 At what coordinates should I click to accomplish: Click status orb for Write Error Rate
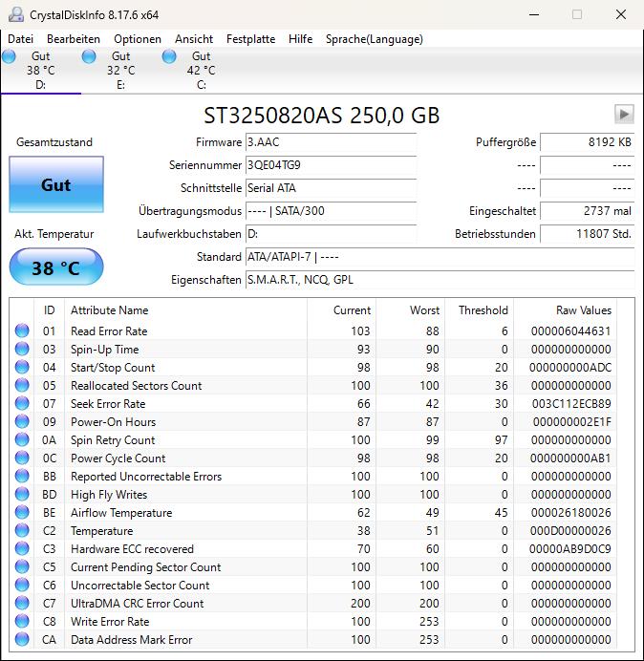[x=22, y=621]
